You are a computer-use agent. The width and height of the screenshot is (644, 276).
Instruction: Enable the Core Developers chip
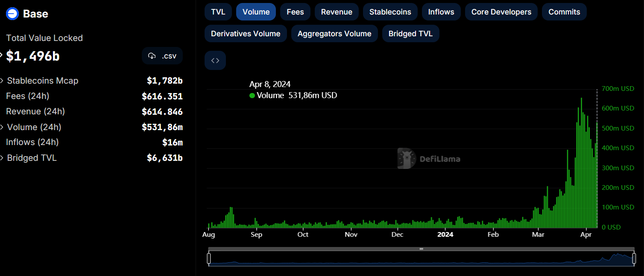coord(501,12)
